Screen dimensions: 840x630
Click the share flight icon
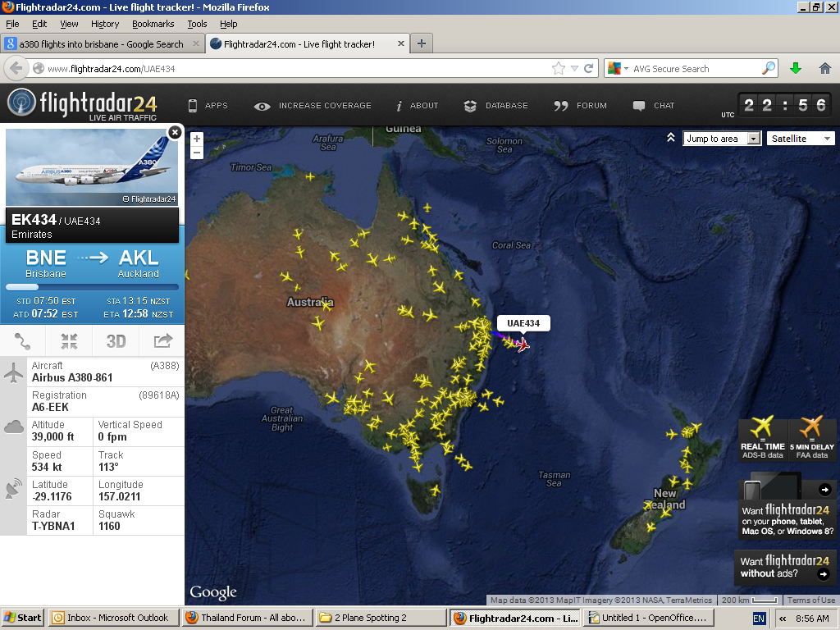162,340
